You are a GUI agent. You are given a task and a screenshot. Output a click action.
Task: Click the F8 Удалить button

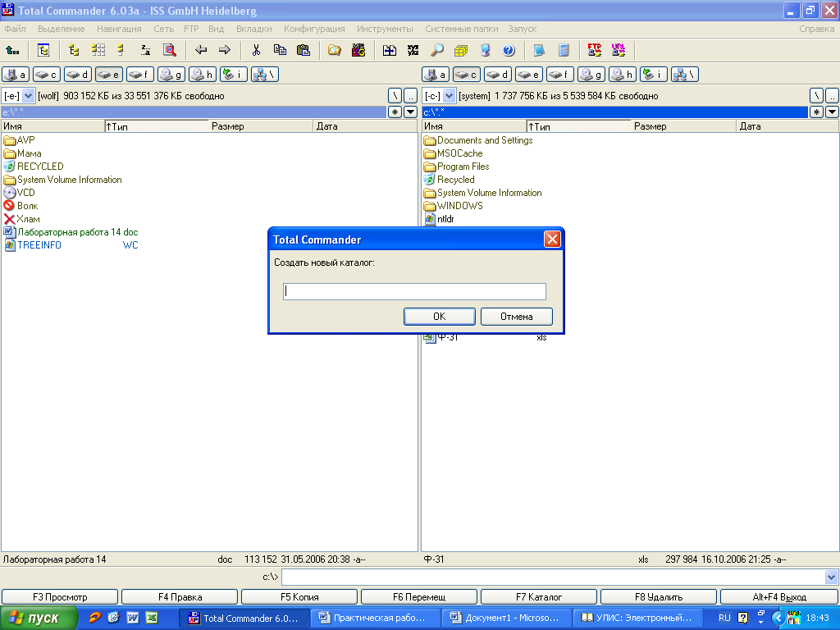(659, 597)
